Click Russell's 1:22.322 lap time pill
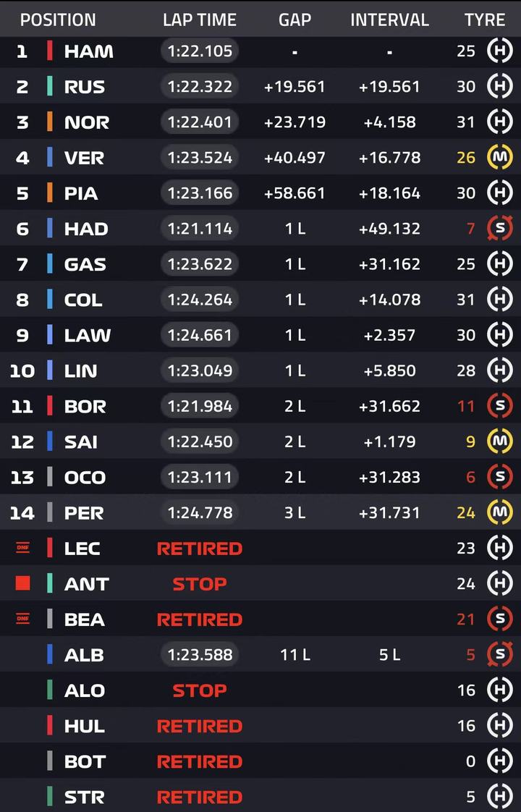The height and width of the screenshot is (812, 521). tap(200, 86)
